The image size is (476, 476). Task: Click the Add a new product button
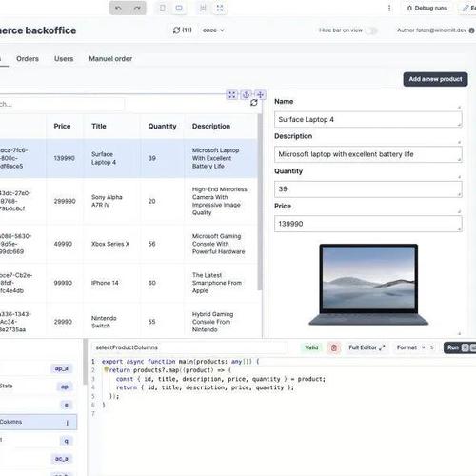pos(435,79)
